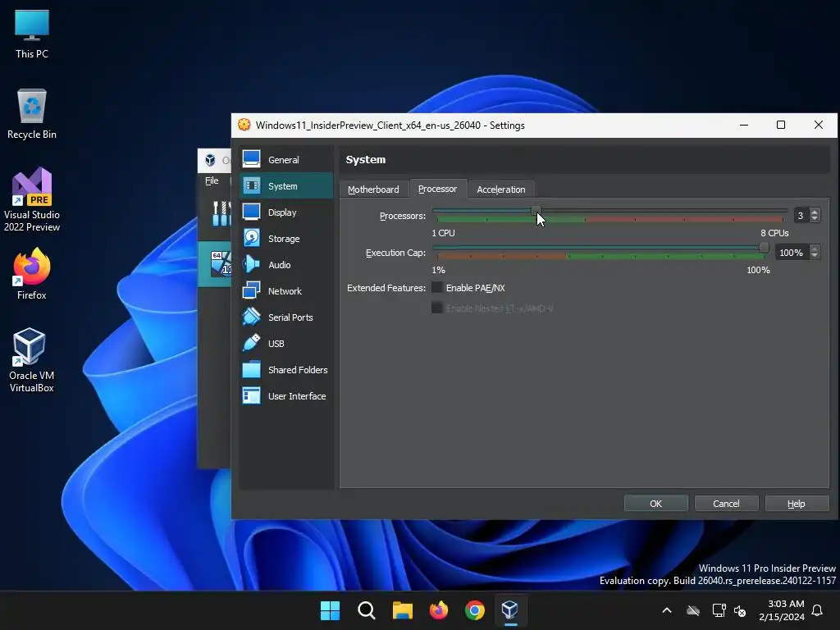Viewport: 840px width, 630px height.
Task: Open the Network settings icon
Action: 251,290
